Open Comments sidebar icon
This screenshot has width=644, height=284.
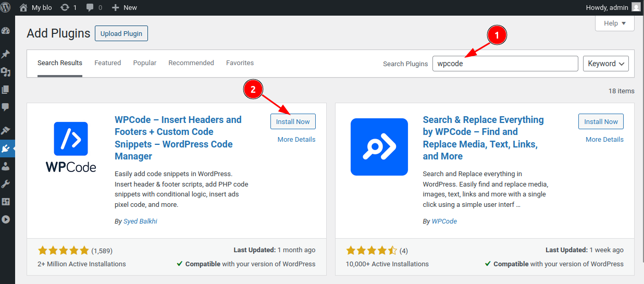pos(6,107)
